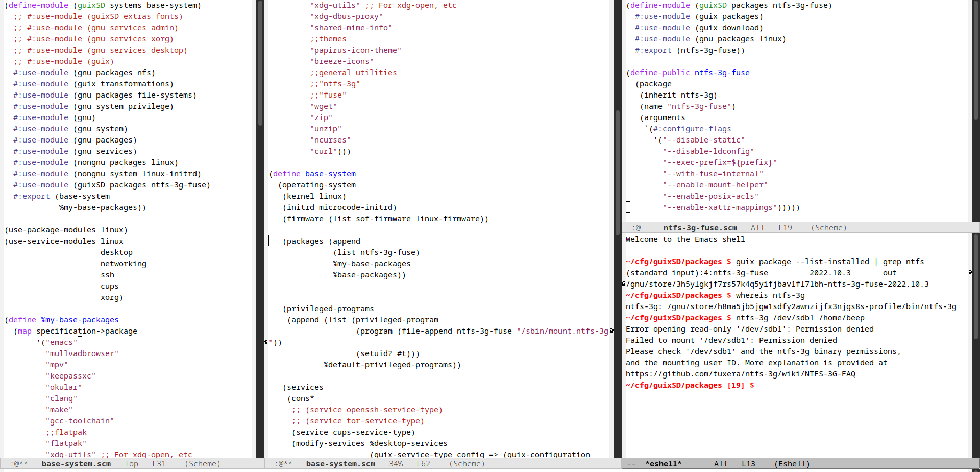Click the 'ntfs-3g /dev/sdb1 /home/beep' command

(800, 318)
